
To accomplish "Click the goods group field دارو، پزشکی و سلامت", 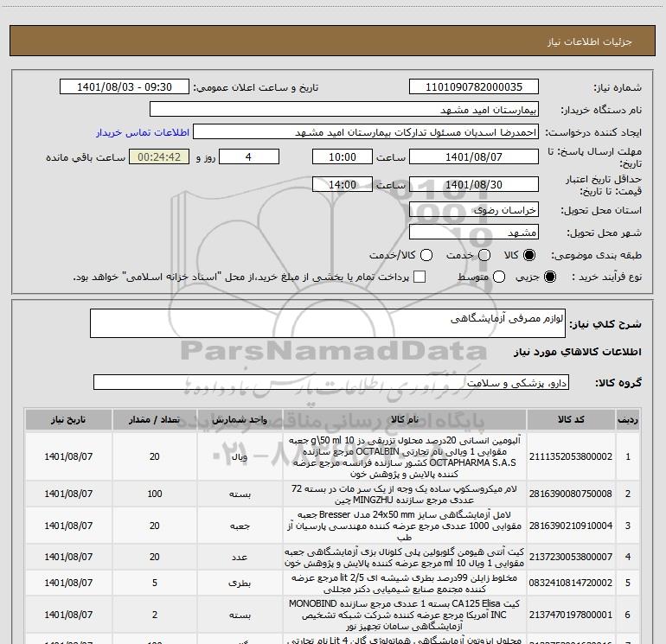I will [331, 382].
